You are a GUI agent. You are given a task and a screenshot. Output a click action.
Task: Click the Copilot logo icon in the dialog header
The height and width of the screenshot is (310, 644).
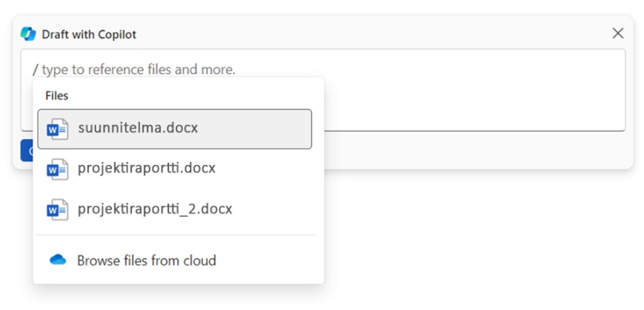(28, 34)
